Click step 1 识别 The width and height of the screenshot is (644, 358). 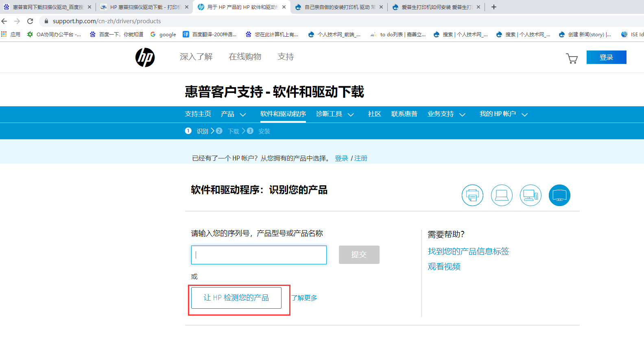point(196,131)
